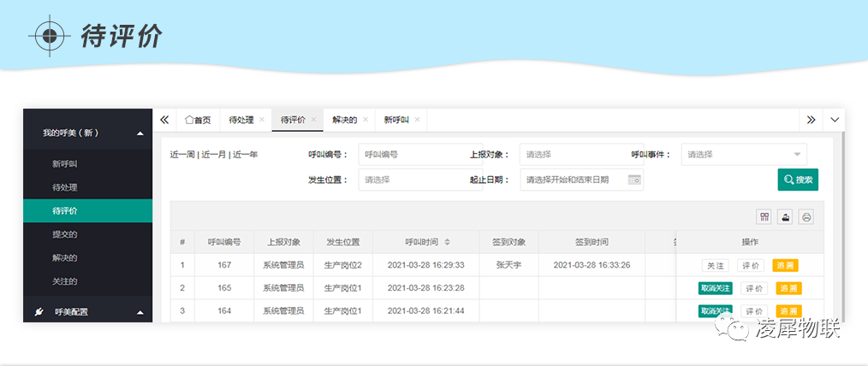Switch to the 解决的 tab

(x=345, y=120)
